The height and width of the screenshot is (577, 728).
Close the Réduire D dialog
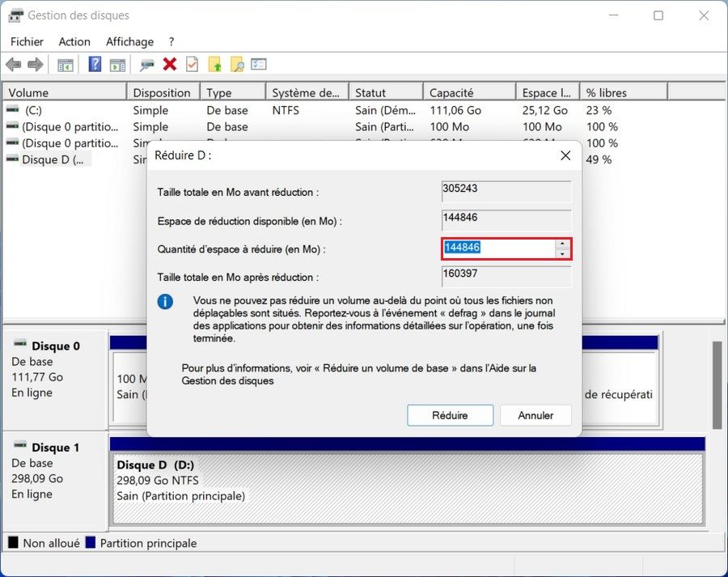[565, 155]
